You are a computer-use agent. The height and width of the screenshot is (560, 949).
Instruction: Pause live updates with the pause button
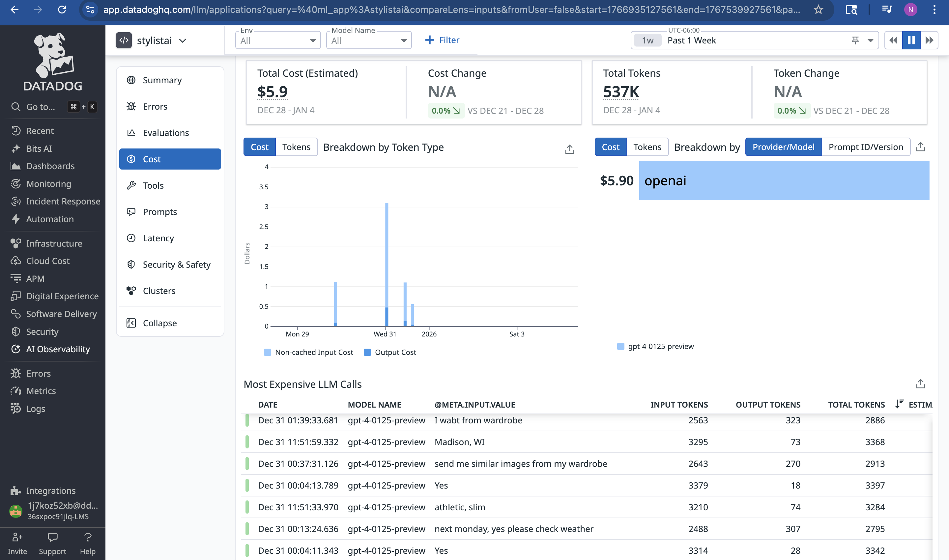tap(911, 40)
